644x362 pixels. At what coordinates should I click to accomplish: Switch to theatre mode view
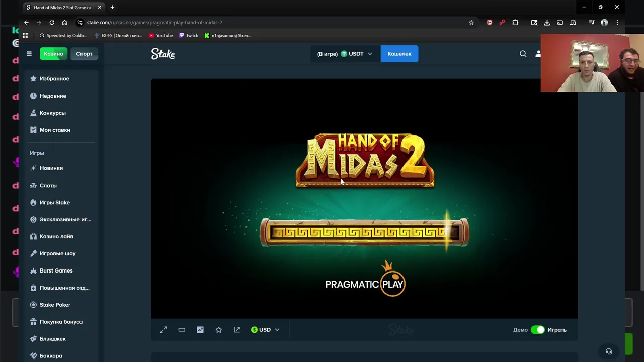[182, 330]
